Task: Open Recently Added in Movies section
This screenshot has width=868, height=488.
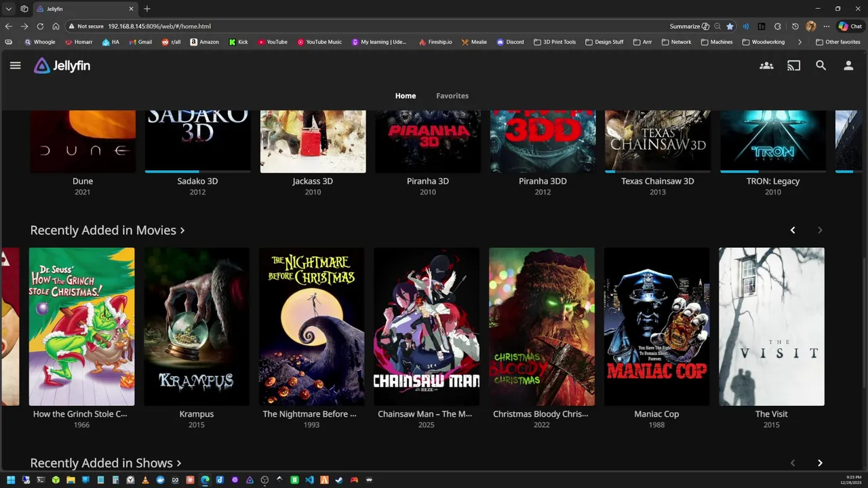Action: point(107,230)
